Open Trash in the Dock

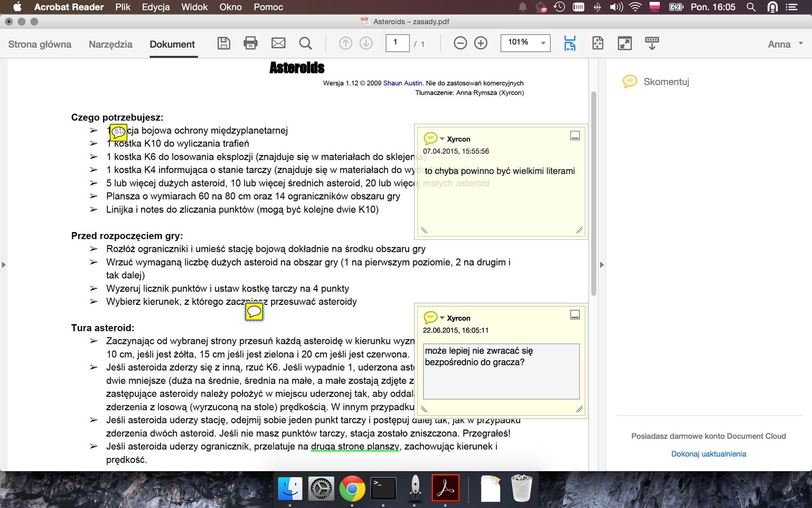(522, 489)
